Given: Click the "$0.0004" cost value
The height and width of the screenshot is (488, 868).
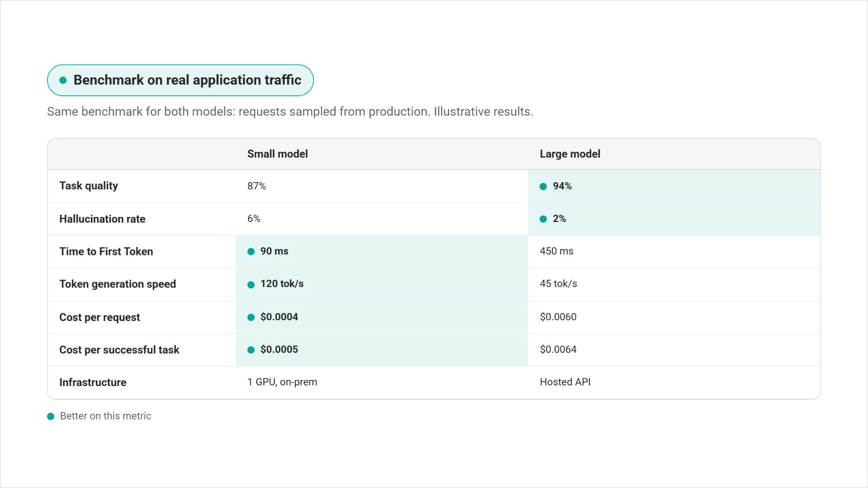Looking at the screenshot, I should pos(279,317).
